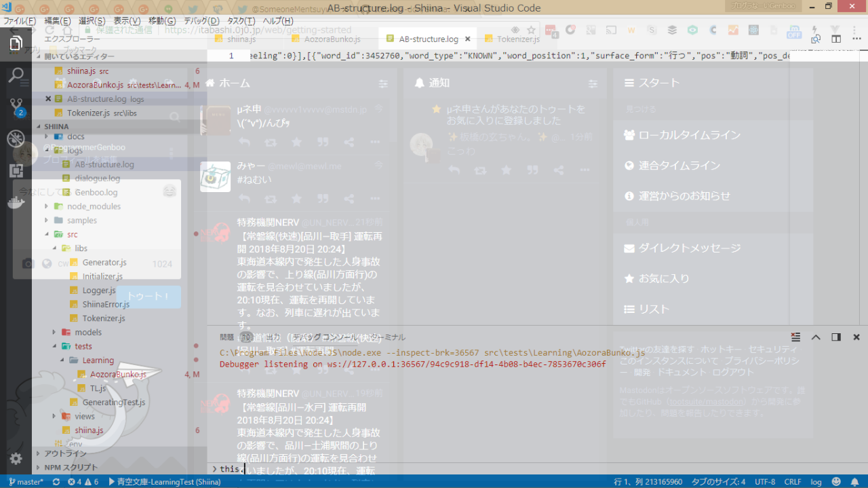
Task: Switch to the ターミナル panel tab
Action: click(389, 337)
